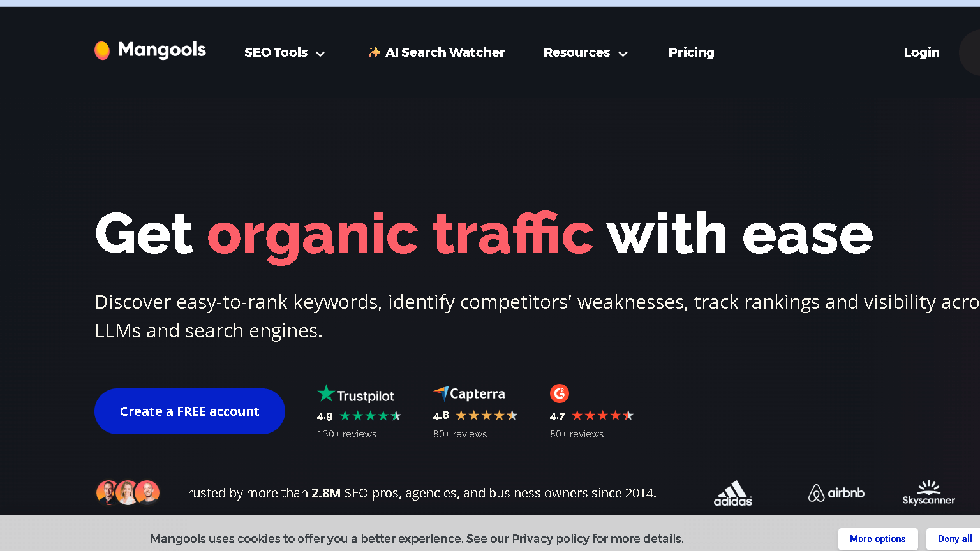Image resolution: width=980 pixels, height=551 pixels.
Task: Click the Login link
Action: click(921, 52)
